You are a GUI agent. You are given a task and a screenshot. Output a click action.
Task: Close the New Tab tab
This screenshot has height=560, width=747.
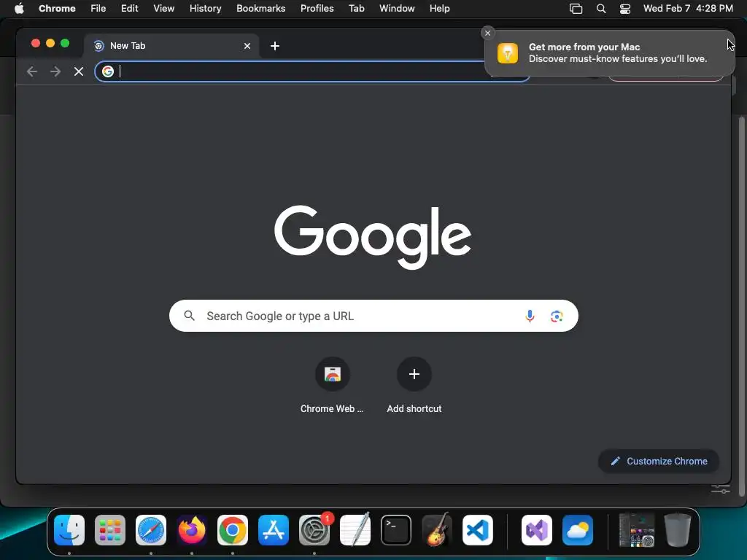(x=247, y=46)
